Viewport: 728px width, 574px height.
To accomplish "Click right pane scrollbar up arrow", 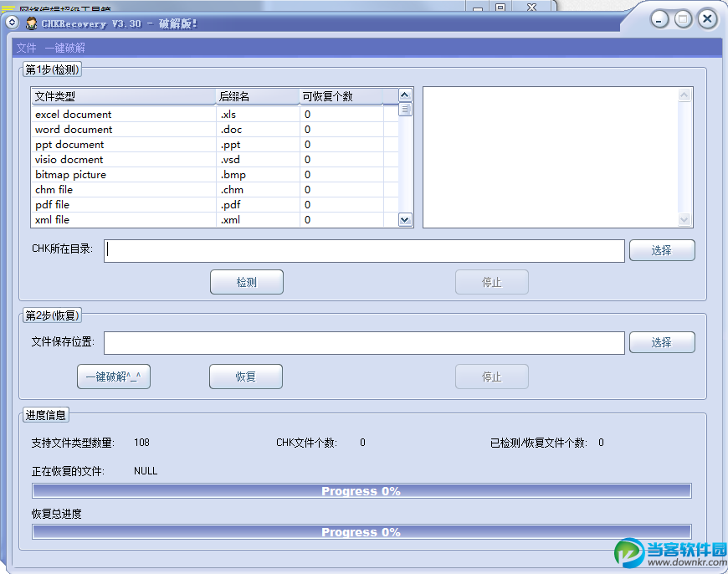I will pyautogui.click(x=684, y=95).
